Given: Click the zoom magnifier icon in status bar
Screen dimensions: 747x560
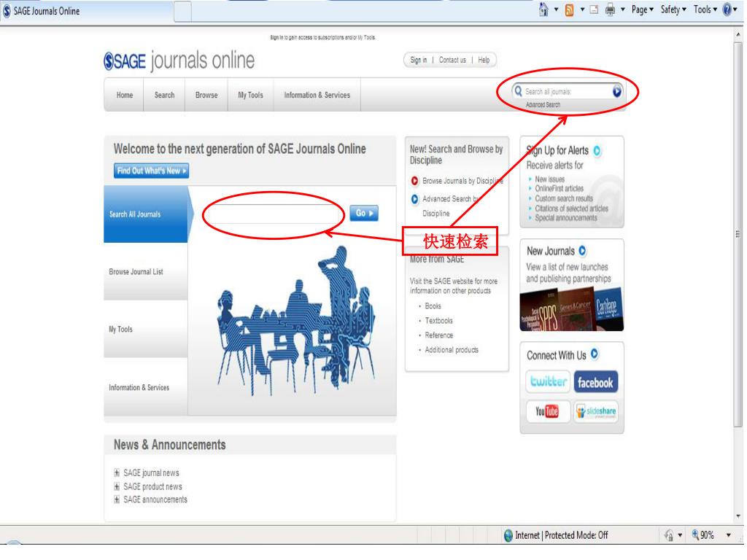Looking at the screenshot, I should pos(695,534).
